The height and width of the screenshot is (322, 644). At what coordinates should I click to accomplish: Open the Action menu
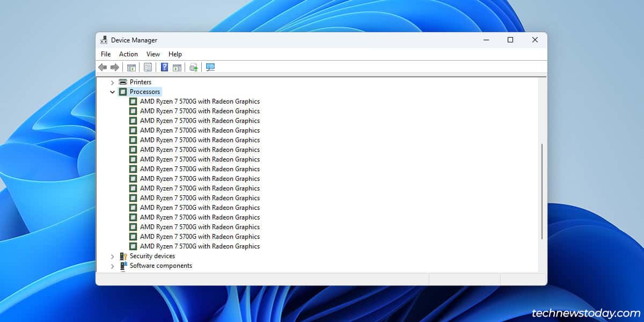128,54
